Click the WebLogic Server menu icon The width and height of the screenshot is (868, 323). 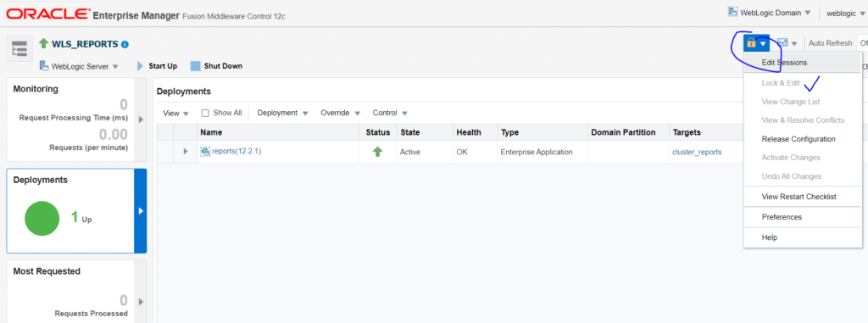tap(44, 66)
